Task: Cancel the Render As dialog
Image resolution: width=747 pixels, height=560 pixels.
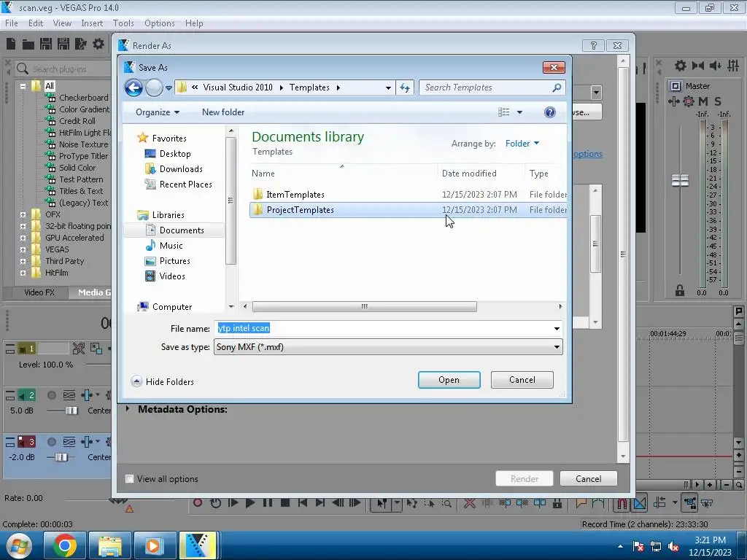Action: 589,478
